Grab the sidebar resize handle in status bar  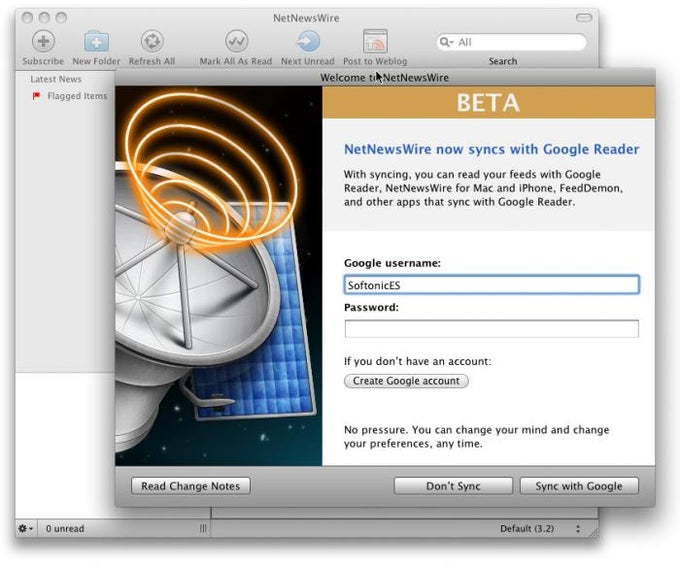tap(203, 529)
